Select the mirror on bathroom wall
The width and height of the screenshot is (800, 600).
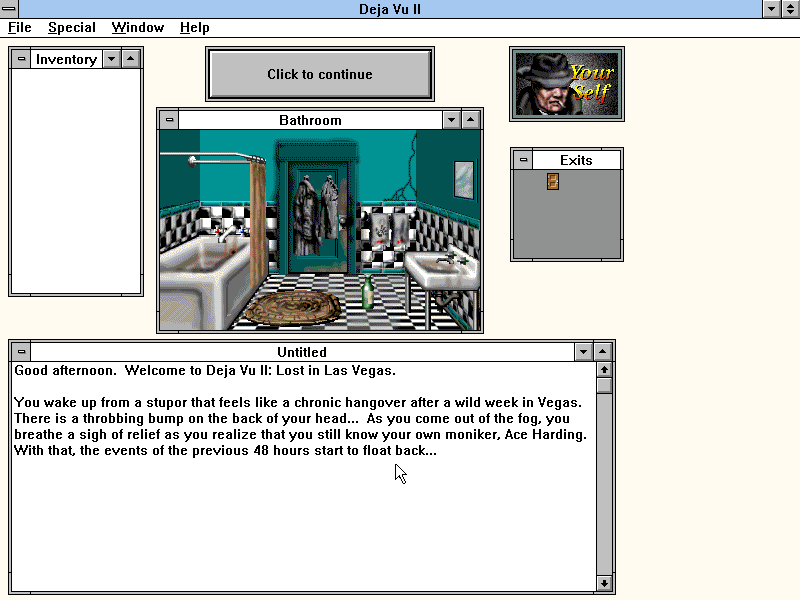pos(463,179)
